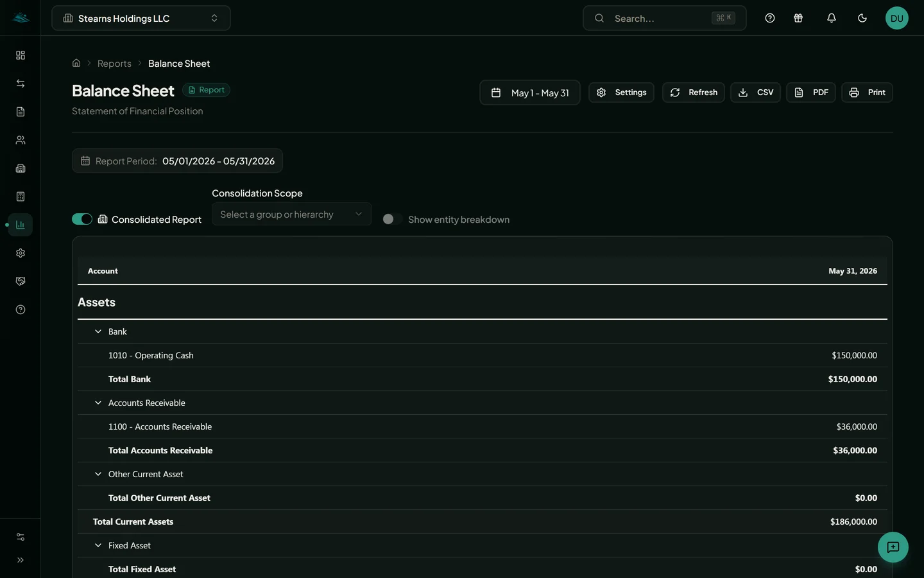Export the report as CSV
924x578 pixels.
pyautogui.click(x=755, y=92)
